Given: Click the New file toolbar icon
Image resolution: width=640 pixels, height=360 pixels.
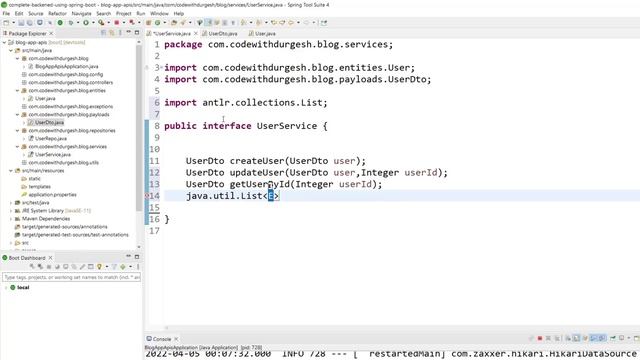Looking at the screenshot, I should point(6,23).
